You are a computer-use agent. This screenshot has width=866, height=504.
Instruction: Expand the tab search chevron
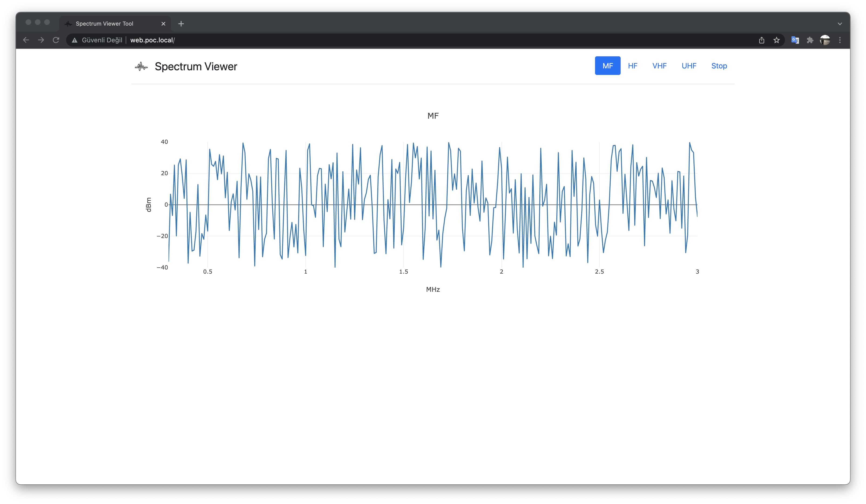(x=840, y=24)
